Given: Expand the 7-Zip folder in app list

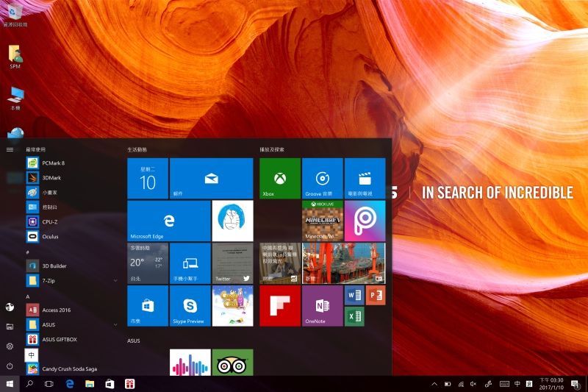Looking at the screenshot, I should click(115, 280).
